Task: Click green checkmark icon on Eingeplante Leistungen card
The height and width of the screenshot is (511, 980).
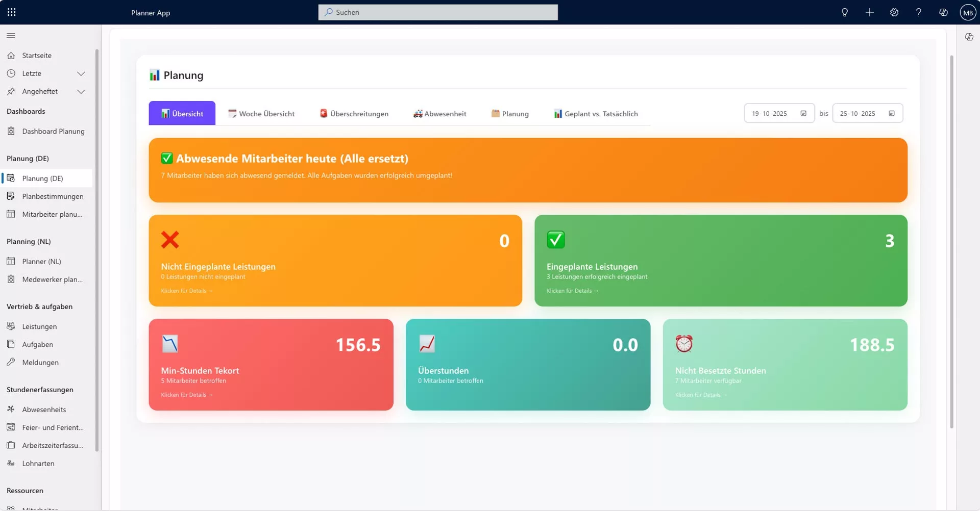Action: [556, 240]
